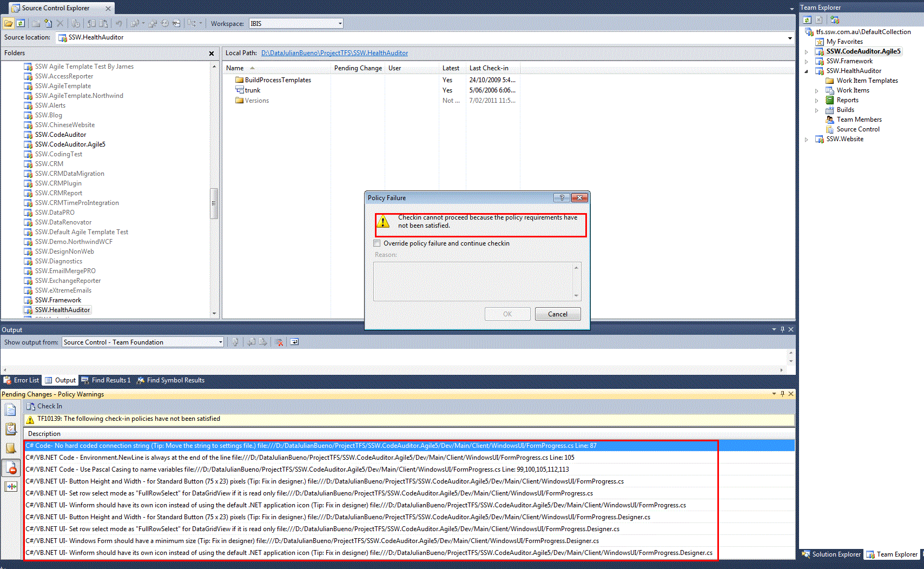The width and height of the screenshot is (924, 569).
Task: Switch to Output tab
Action: [60, 380]
